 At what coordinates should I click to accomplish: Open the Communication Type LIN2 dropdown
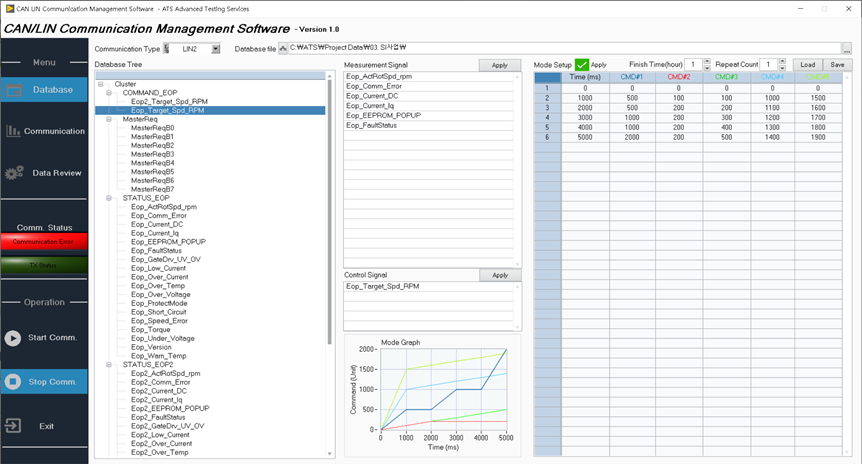216,49
